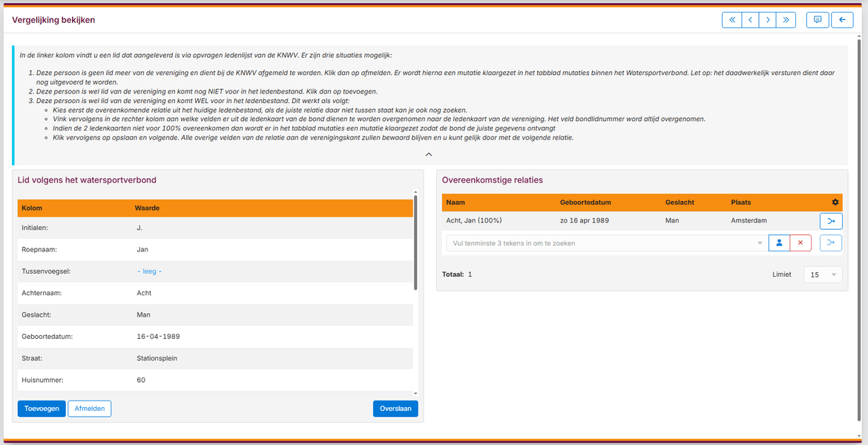This screenshot has height=445, width=868.
Task: Go to next record arrow
Action: pos(768,20)
